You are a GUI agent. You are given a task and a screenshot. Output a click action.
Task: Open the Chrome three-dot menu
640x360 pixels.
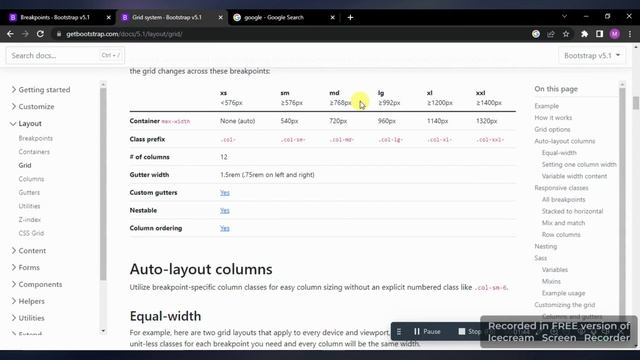pos(630,34)
